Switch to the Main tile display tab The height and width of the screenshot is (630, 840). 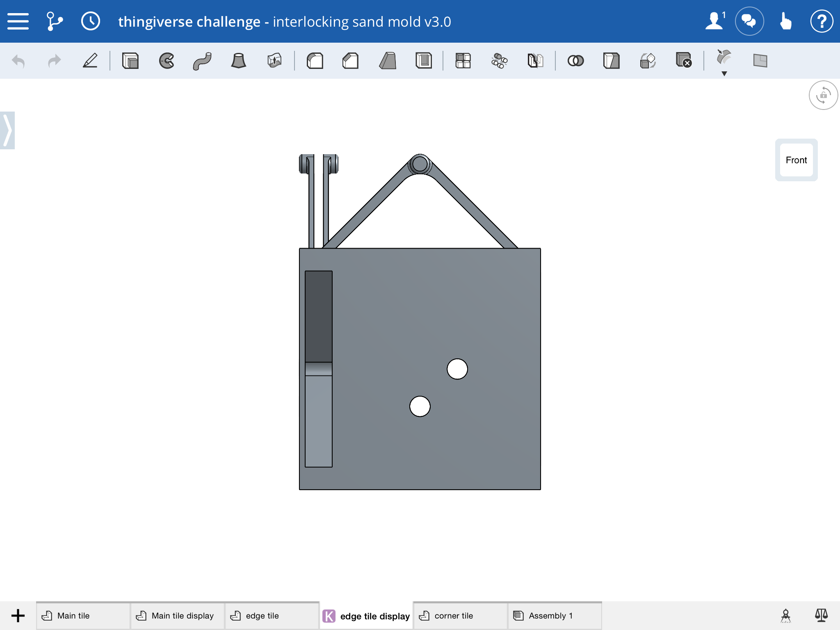[178, 616]
